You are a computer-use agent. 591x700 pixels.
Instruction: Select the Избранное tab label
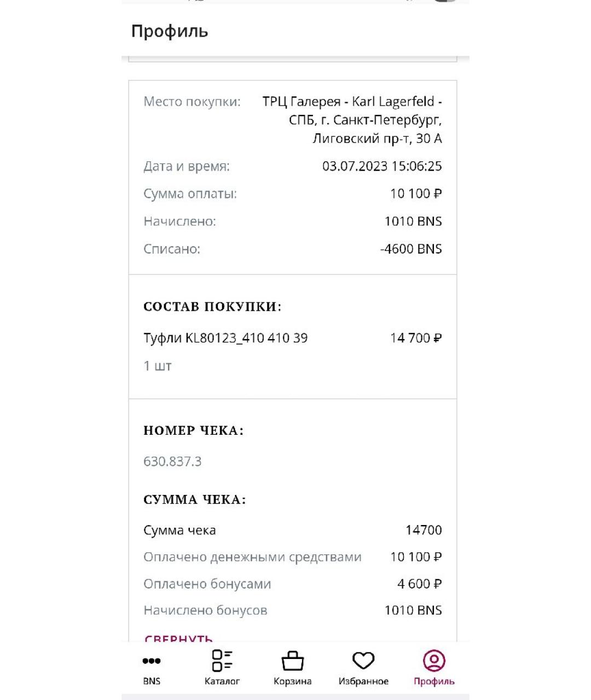tap(363, 681)
